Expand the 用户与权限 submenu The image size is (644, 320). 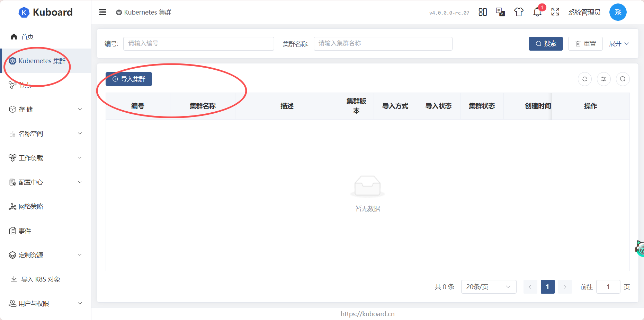(46, 303)
